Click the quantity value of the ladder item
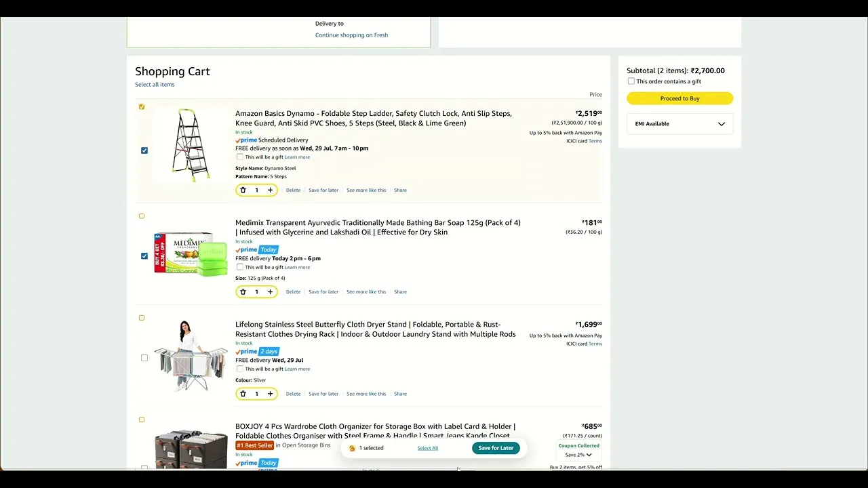This screenshot has height=488, width=868. pyautogui.click(x=256, y=190)
